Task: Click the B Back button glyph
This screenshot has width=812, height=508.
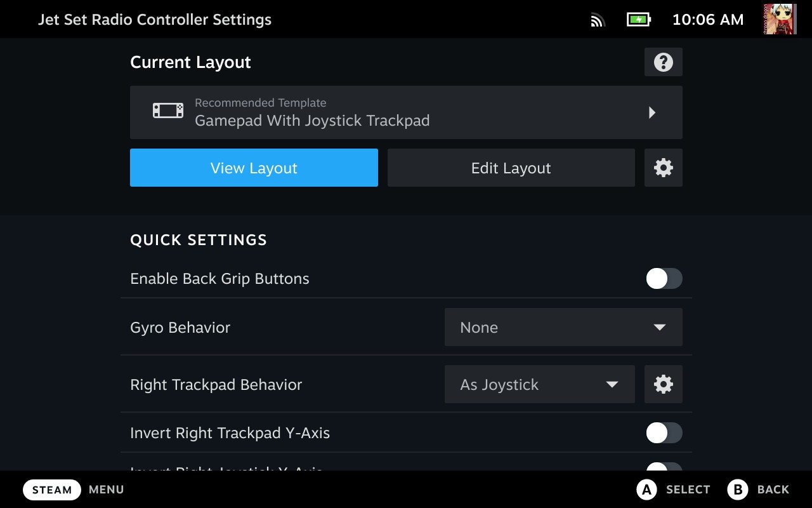Action: pos(737,490)
